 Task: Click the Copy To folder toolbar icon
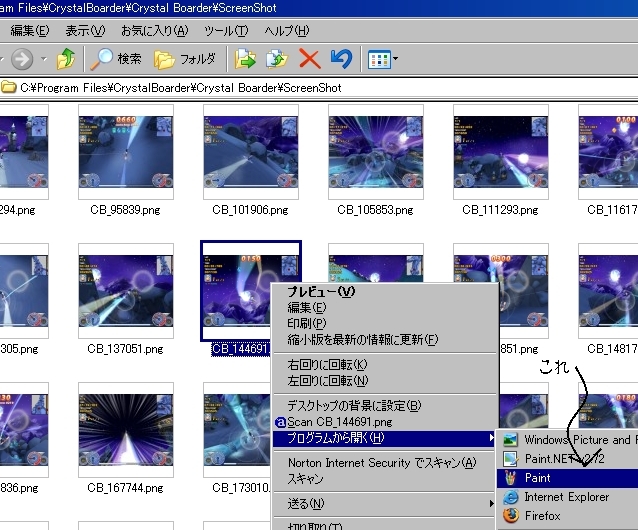point(277,59)
